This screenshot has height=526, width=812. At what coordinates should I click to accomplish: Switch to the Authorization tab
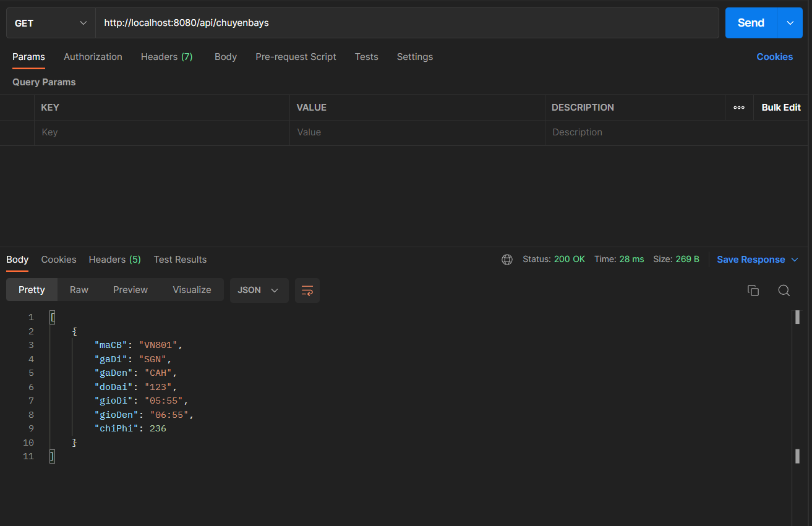[x=93, y=57]
